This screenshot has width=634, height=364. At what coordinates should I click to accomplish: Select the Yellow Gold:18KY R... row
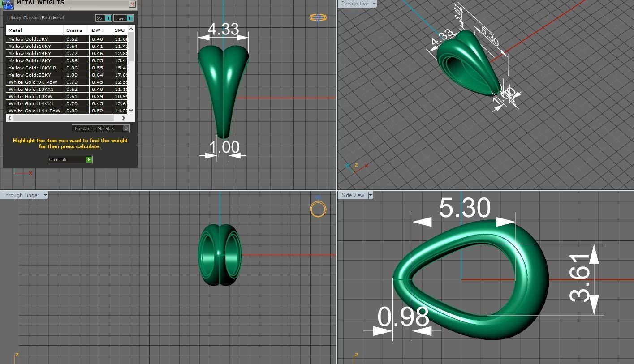67,68
